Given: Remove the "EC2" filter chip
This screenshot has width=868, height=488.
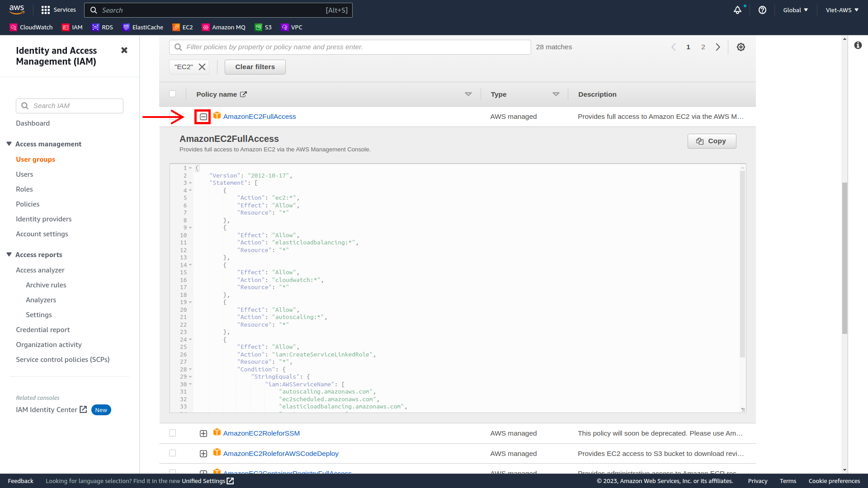Looking at the screenshot, I should [202, 67].
